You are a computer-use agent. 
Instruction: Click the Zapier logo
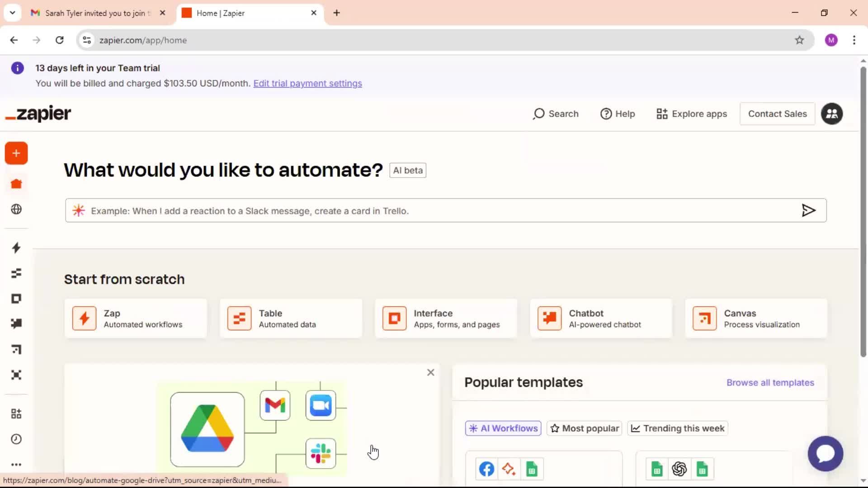[x=38, y=114]
